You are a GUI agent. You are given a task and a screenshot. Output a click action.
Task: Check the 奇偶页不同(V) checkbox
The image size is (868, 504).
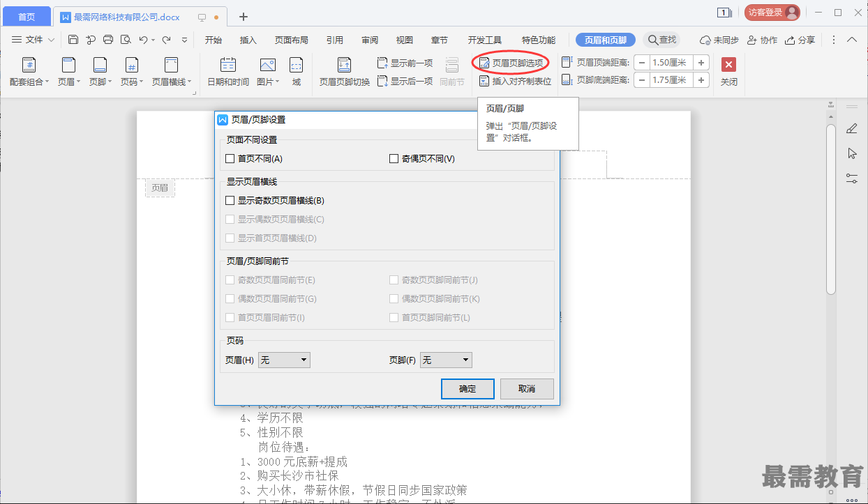coord(394,159)
